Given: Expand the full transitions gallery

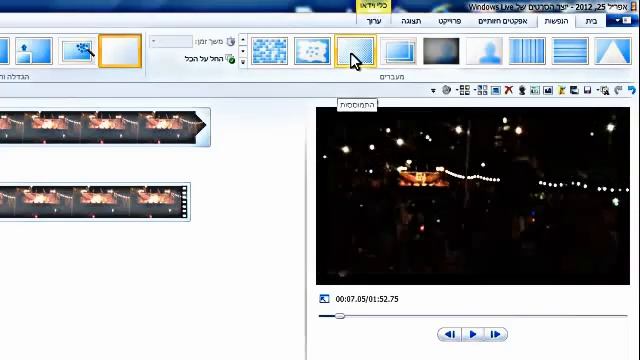Looking at the screenshot, I should 243,62.
